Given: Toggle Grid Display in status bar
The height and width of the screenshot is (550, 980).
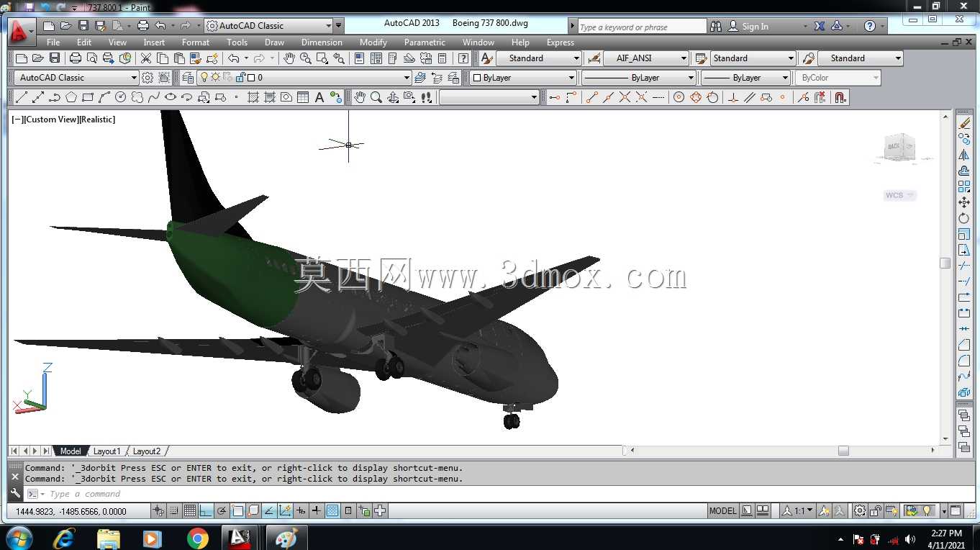Looking at the screenshot, I should point(190,511).
